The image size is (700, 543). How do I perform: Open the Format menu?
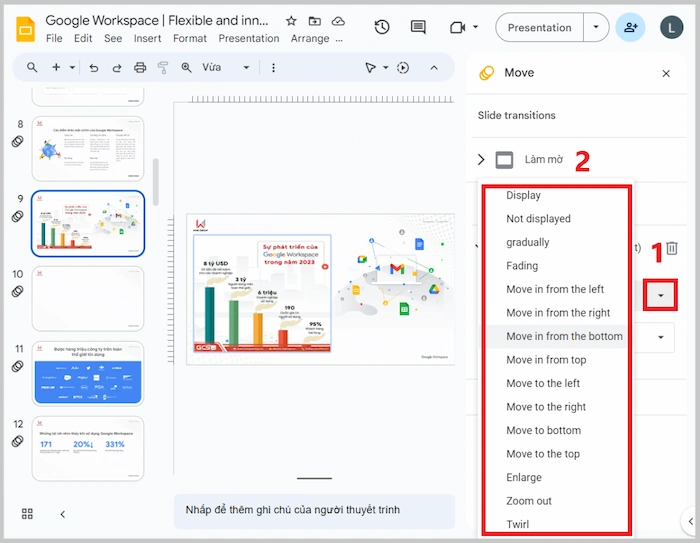[x=190, y=38]
